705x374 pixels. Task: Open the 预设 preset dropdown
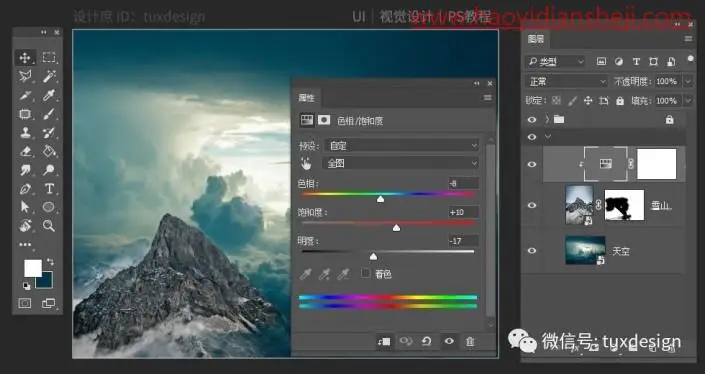401,146
